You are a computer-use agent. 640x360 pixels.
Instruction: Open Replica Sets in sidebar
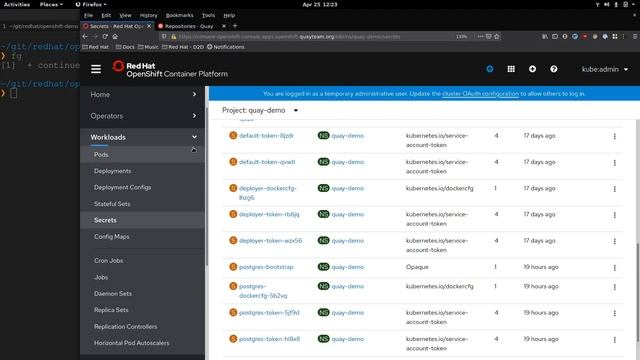[x=111, y=310]
